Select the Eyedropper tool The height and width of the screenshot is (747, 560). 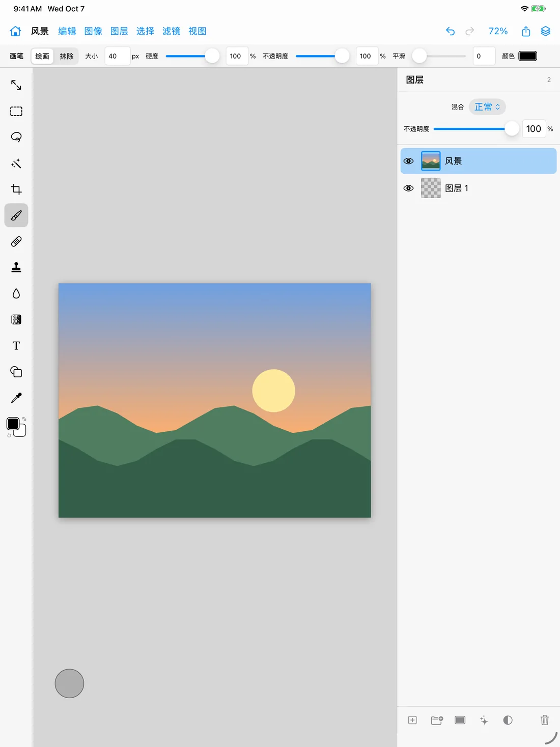tap(16, 398)
